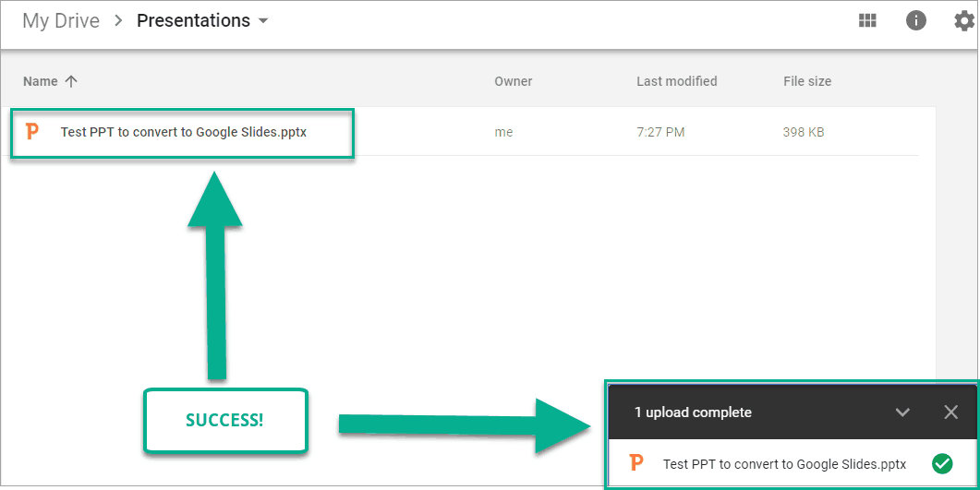Go back to My Drive breadcrumb
The image size is (980, 490).
pos(61,20)
